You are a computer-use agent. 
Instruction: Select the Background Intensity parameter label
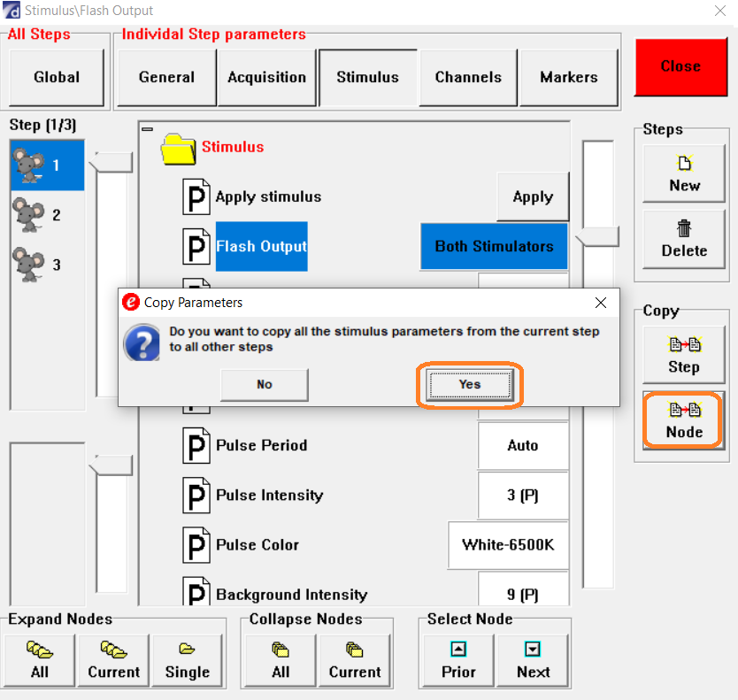(292, 595)
